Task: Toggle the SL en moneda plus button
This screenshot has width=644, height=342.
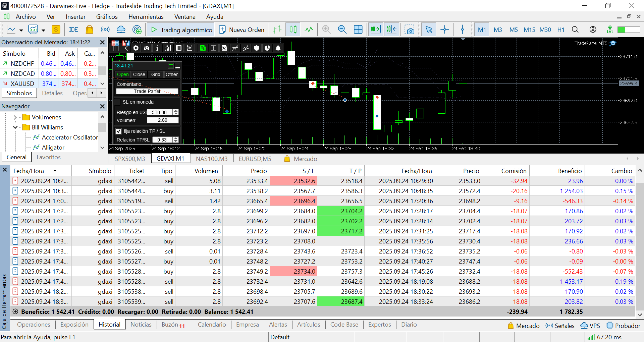Action: coord(117,102)
